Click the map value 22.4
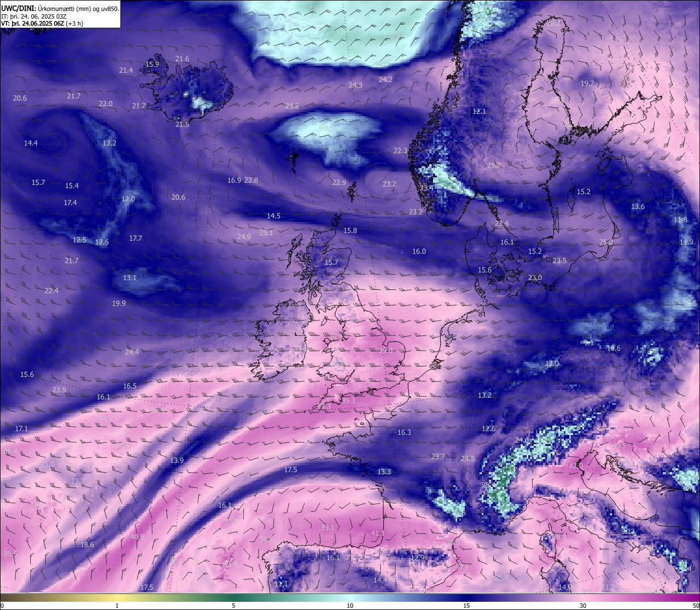This screenshot has height=610, width=700. [x=51, y=291]
